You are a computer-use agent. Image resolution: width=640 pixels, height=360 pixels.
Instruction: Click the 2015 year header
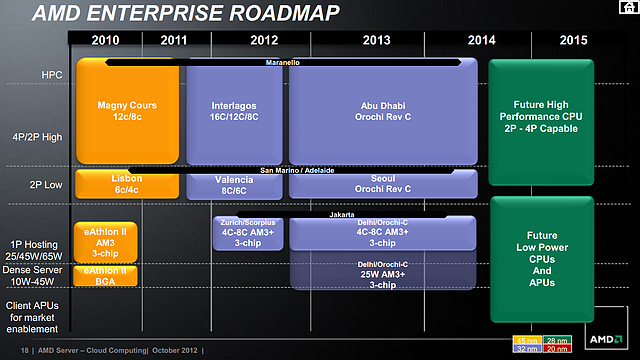coord(573,40)
